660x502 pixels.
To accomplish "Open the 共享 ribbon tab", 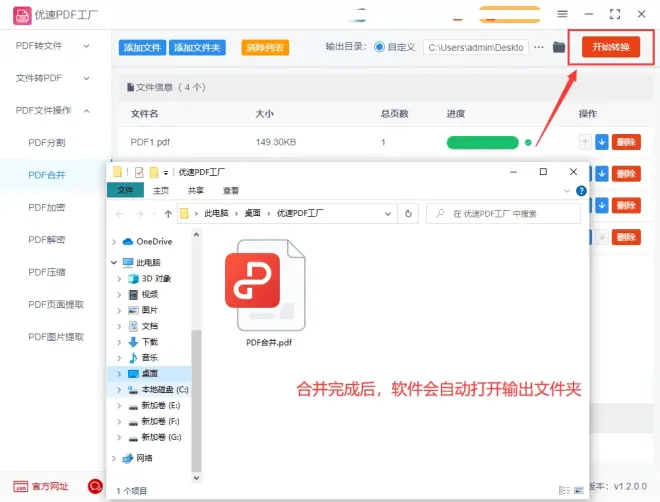I will pyautogui.click(x=196, y=191).
